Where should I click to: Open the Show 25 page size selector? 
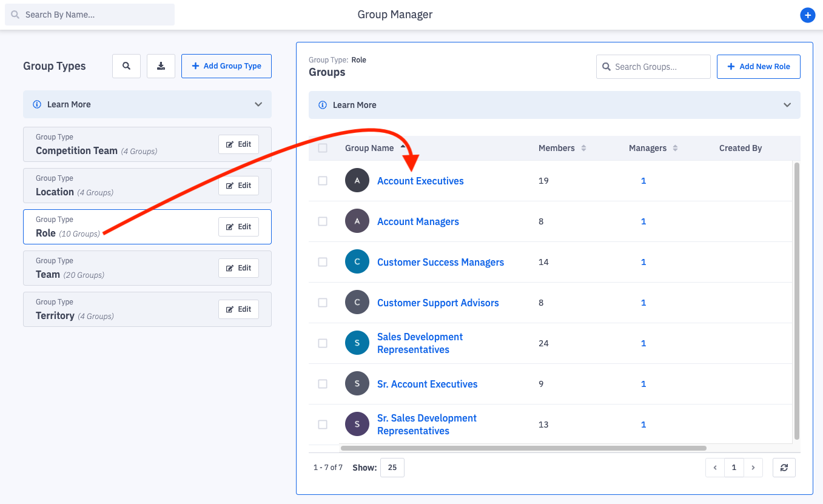pos(392,468)
